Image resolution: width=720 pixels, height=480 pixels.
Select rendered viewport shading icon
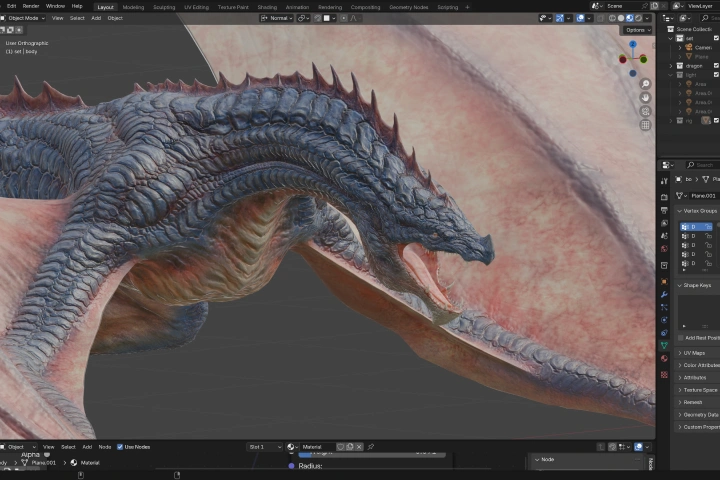pyautogui.click(x=638, y=18)
